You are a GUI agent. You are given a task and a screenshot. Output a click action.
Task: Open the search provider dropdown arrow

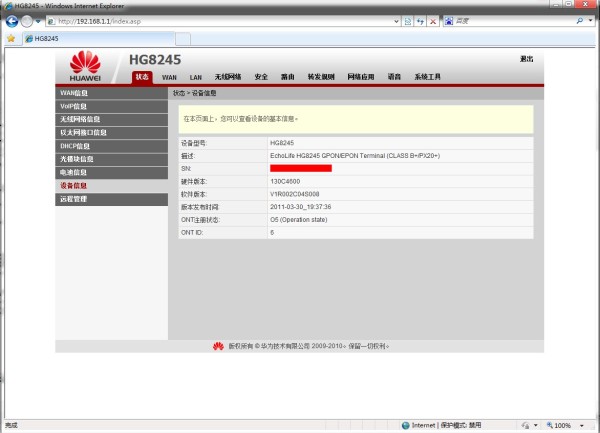[x=591, y=21]
